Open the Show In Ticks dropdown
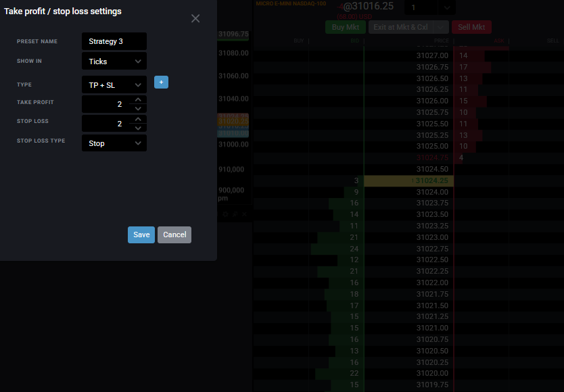The image size is (564, 392). click(x=114, y=61)
